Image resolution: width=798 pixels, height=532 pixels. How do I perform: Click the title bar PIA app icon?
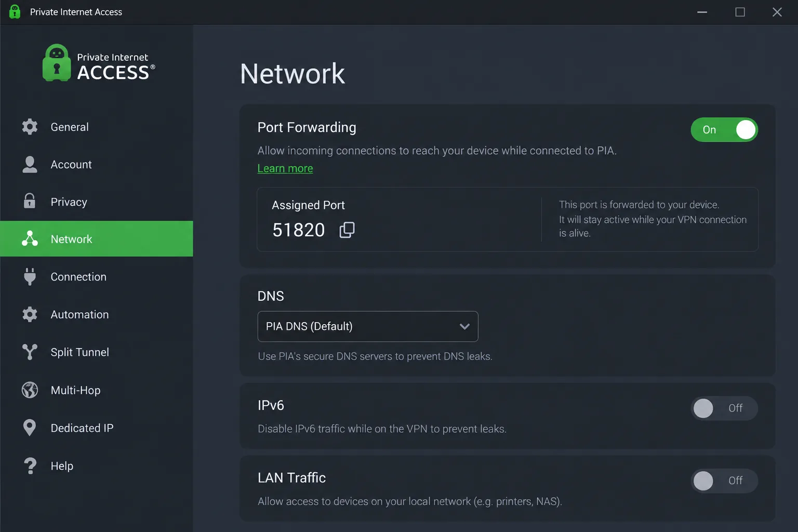[15, 11]
